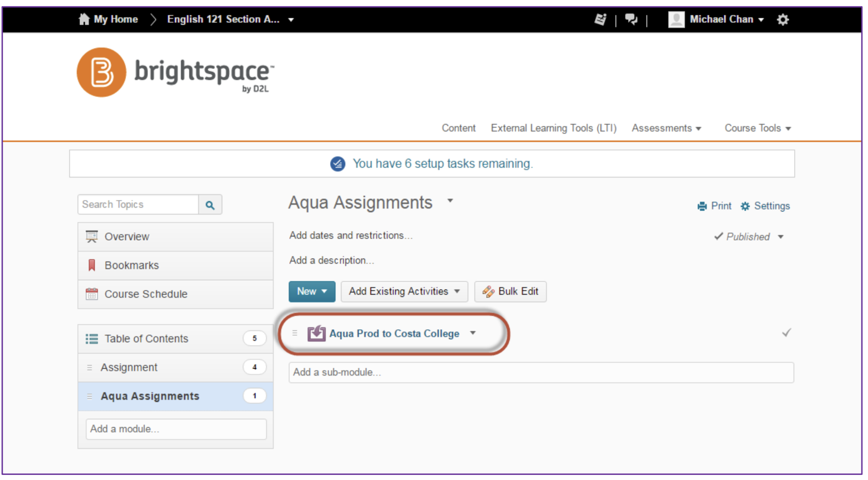Click the Course Schedule calendar icon
Image resolution: width=868 pixels, height=480 pixels.
pyautogui.click(x=92, y=294)
